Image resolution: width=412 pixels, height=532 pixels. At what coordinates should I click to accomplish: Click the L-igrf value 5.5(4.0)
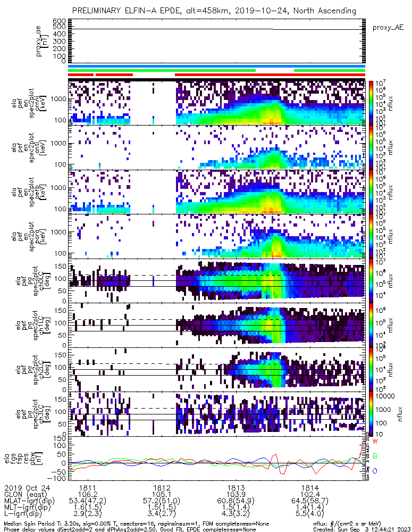pyautogui.click(x=309, y=514)
